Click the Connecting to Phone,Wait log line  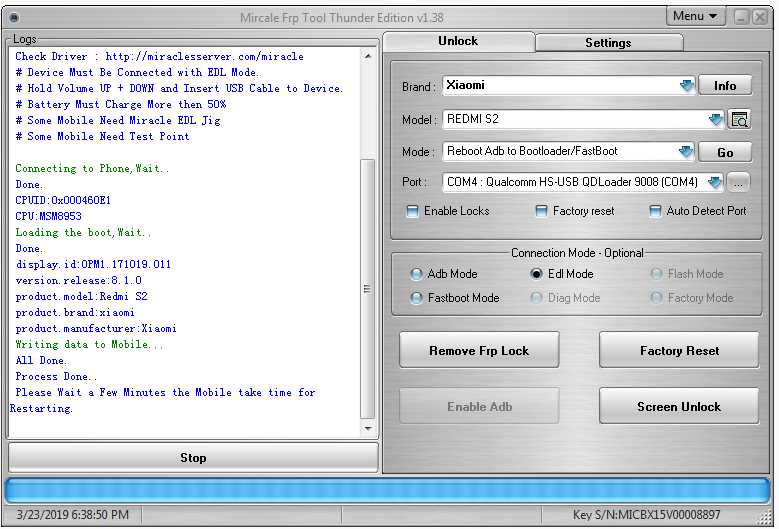[92, 168]
